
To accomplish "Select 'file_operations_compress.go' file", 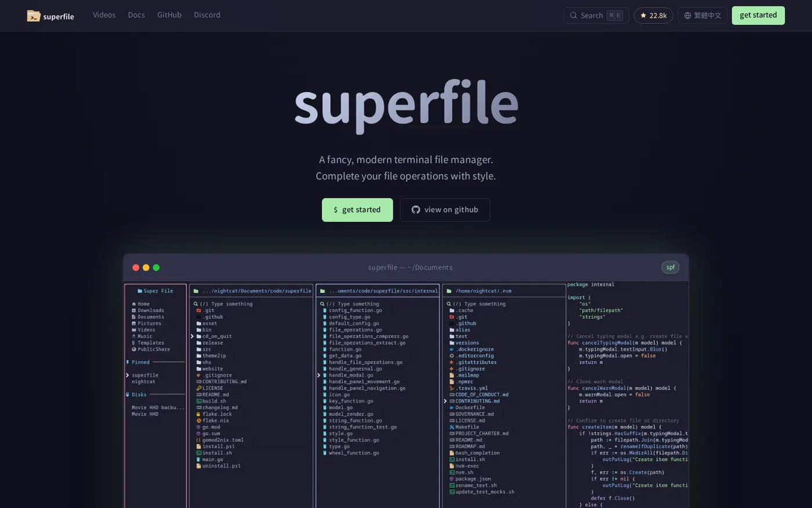I will [369, 336].
